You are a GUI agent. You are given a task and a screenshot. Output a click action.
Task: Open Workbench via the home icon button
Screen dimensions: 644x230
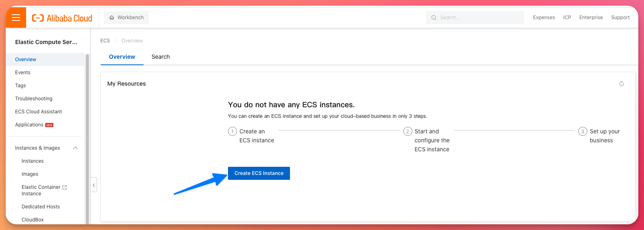pos(126,18)
